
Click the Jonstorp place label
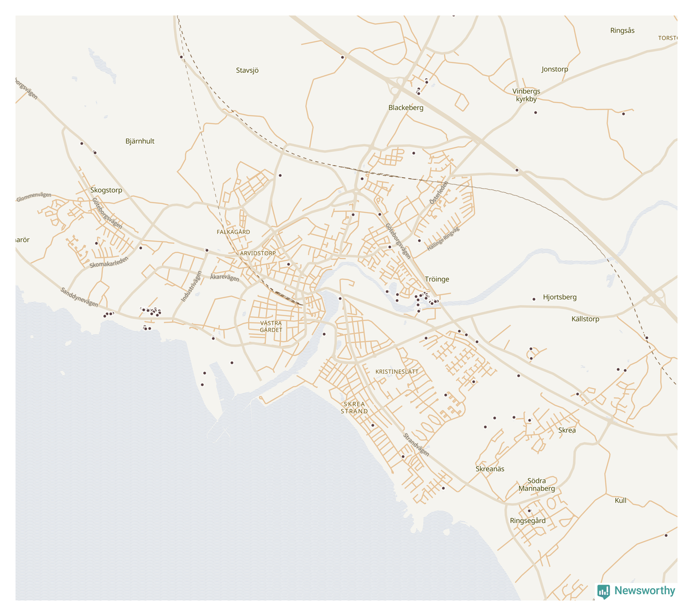pyautogui.click(x=554, y=69)
